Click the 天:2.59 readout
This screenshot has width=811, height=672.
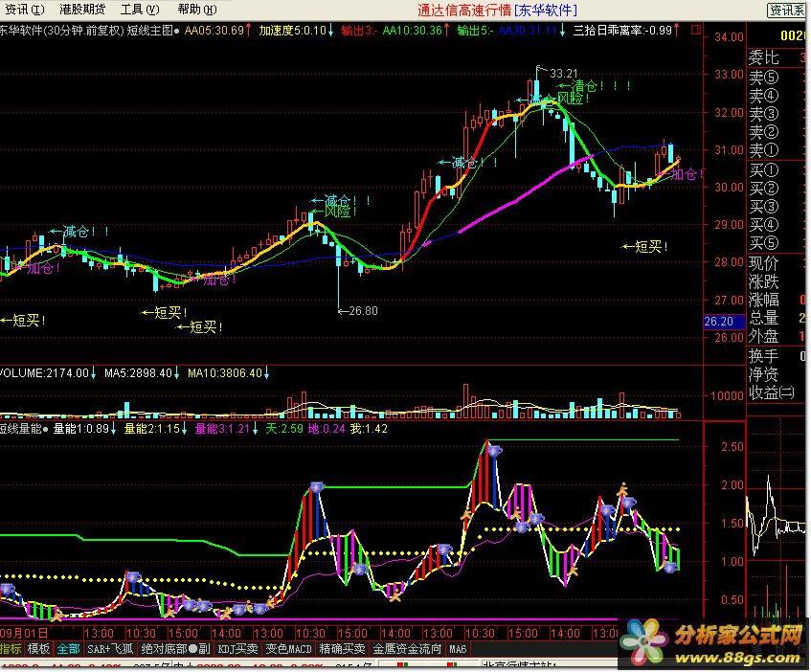[x=284, y=429]
